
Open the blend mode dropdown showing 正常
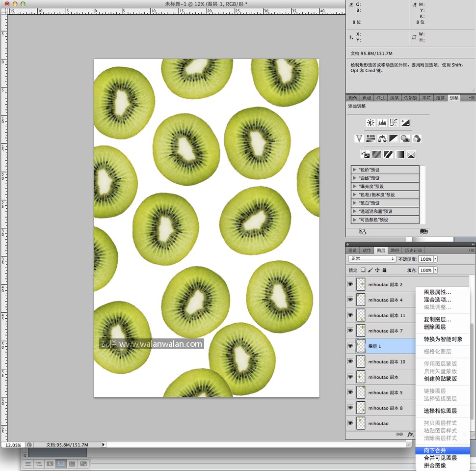point(371,259)
